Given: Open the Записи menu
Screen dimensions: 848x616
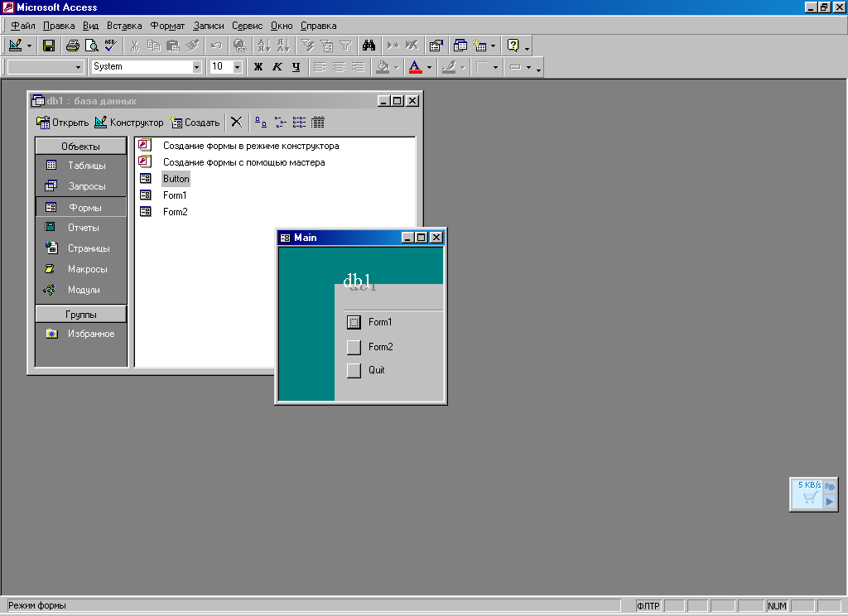Looking at the screenshot, I should point(208,26).
